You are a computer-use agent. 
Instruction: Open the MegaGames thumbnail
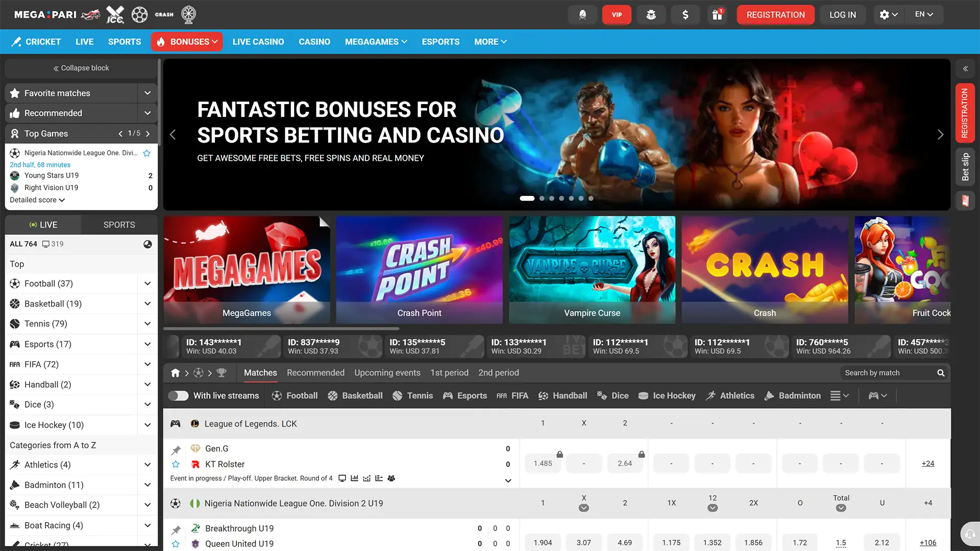coord(247,270)
